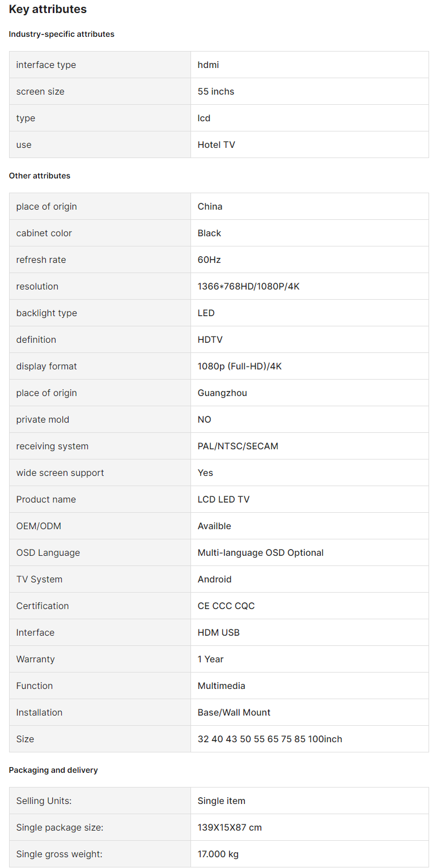Select the resolution value 1366*768HD/1080P/4K

click(248, 286)
